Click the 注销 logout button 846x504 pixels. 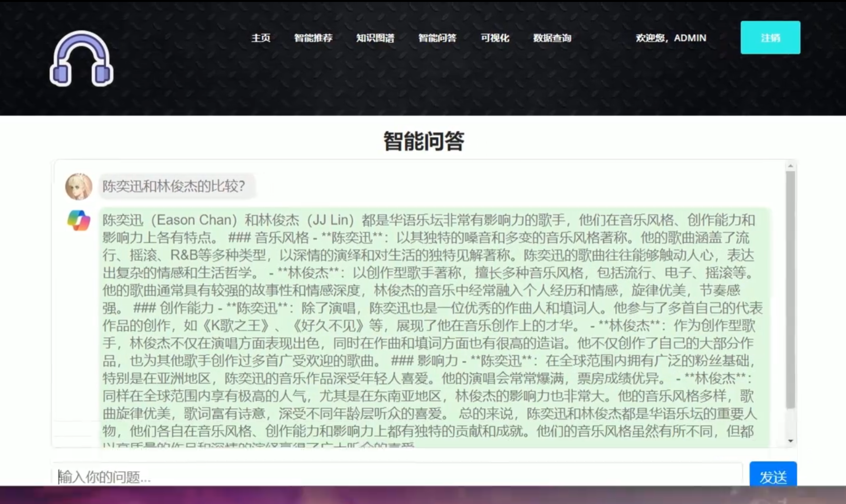770,37
